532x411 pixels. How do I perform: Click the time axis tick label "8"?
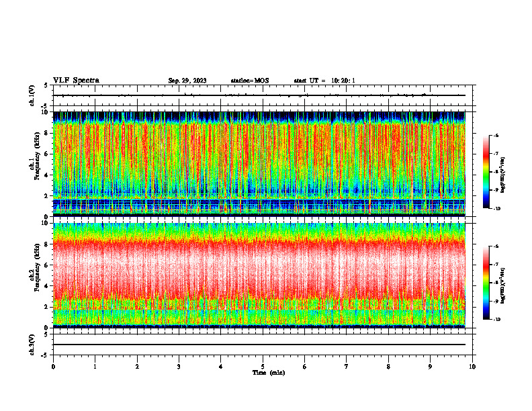[388, 367]
